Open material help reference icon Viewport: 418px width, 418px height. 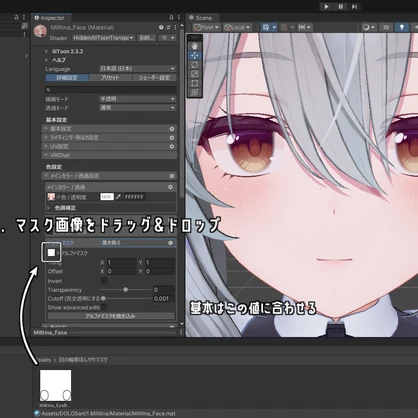pyautogui.click(x=161, y=28)
